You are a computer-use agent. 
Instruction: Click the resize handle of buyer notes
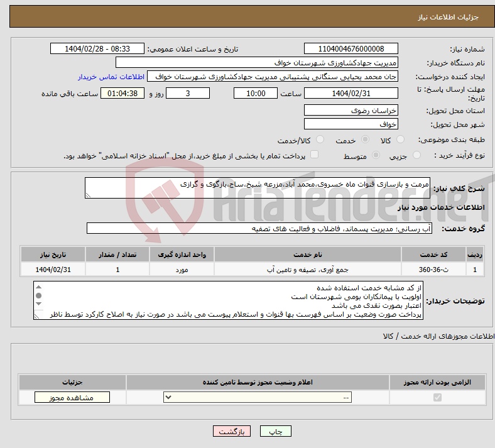pos(36,316)
